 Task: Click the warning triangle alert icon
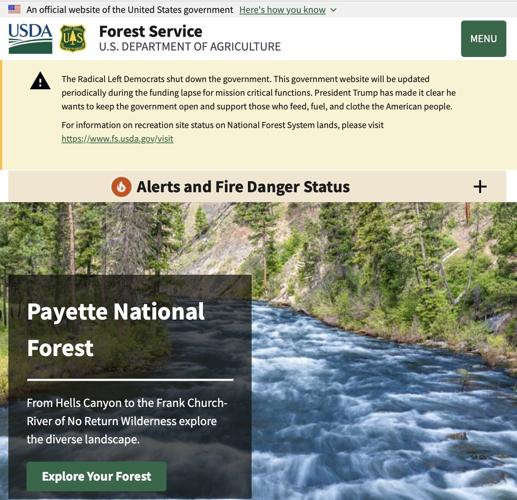(x=40, y=81)
